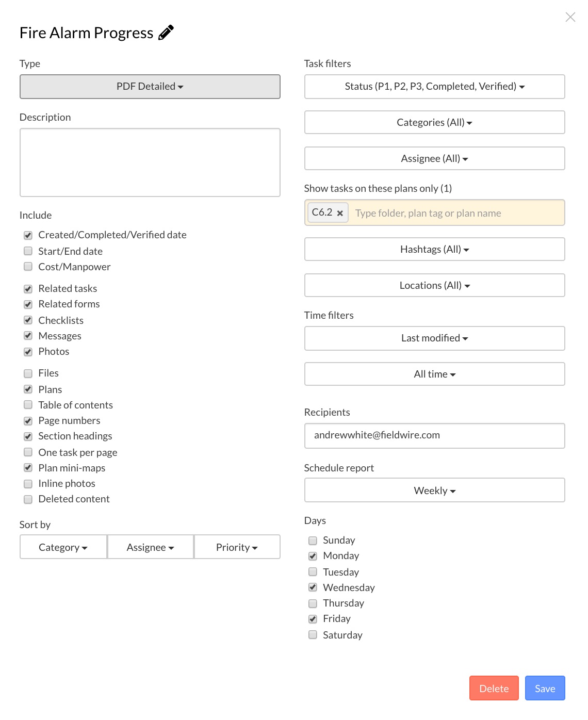
Task: Click the red Delete button
Action: [x=494, y=689]
